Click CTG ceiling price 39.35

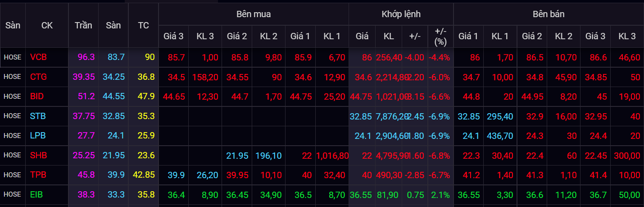pyautogui.click(x=84, y=77)
